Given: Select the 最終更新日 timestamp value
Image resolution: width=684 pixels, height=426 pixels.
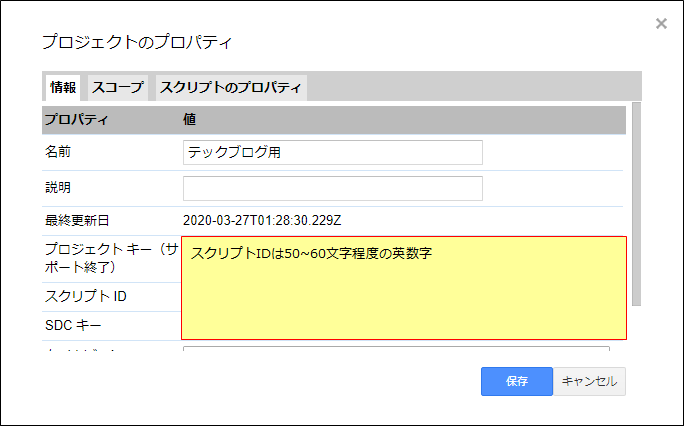Looking at the screenshot, I should 262,221.
